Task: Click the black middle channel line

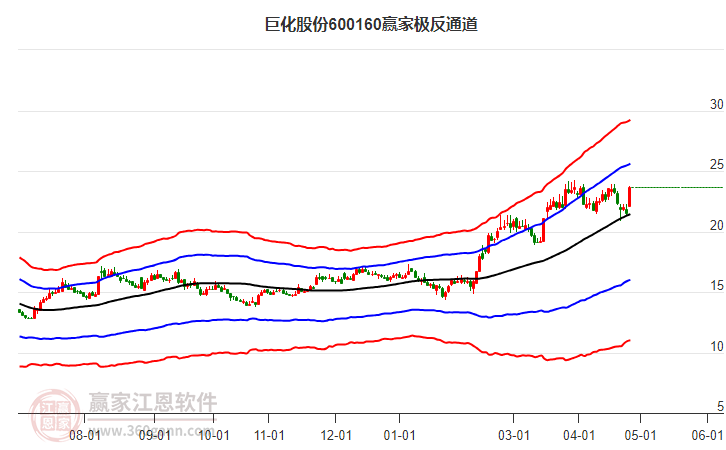Action: click(x=324, y=290)
